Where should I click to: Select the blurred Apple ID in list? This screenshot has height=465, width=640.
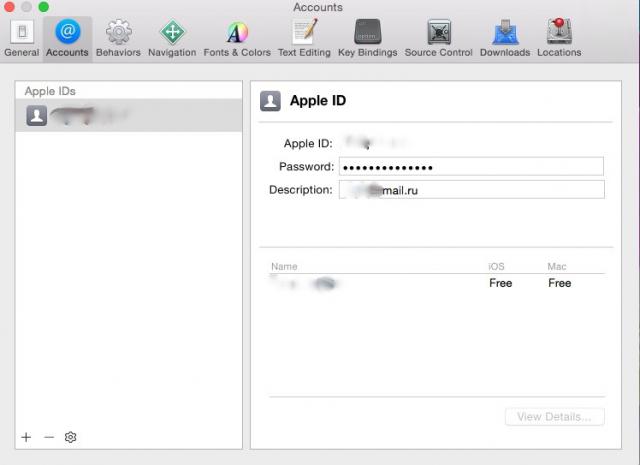coord(129,116)
